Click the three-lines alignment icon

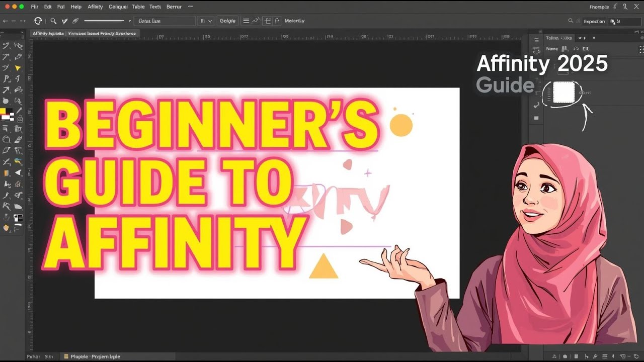pyautogui.click(x=246, y=21)
